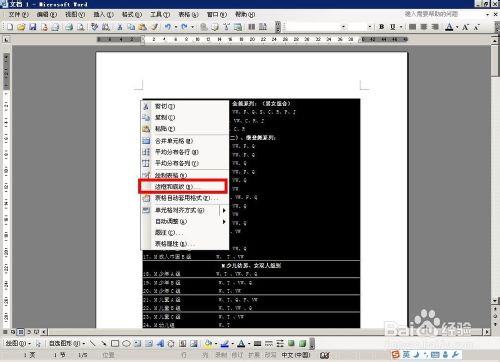
Task: Open the 插入 Insert menu
Action: point(103,15)
